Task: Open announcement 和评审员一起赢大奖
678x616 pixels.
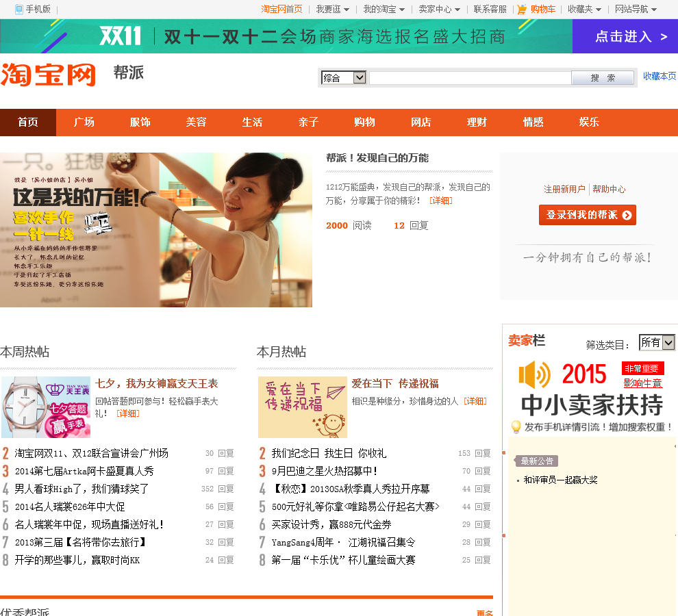Action: pos(560,480)
